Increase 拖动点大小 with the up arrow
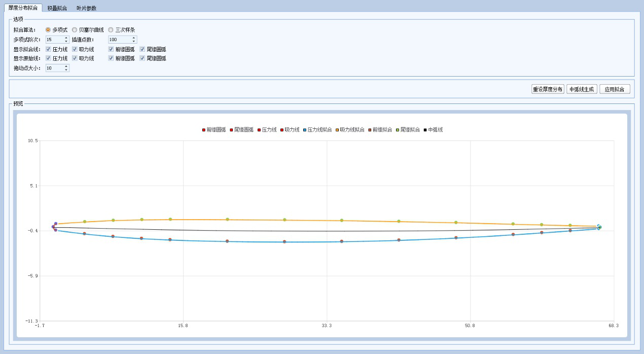 [66, 66]
